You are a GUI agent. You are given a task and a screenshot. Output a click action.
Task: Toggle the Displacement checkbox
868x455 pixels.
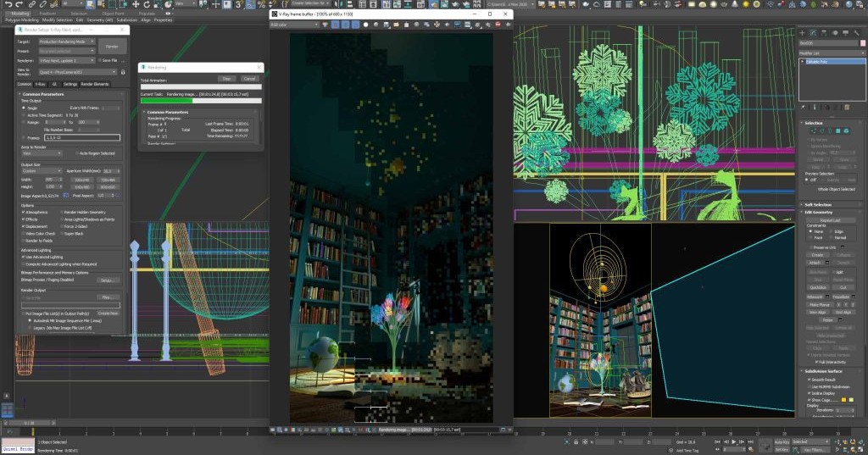point(23,227)
